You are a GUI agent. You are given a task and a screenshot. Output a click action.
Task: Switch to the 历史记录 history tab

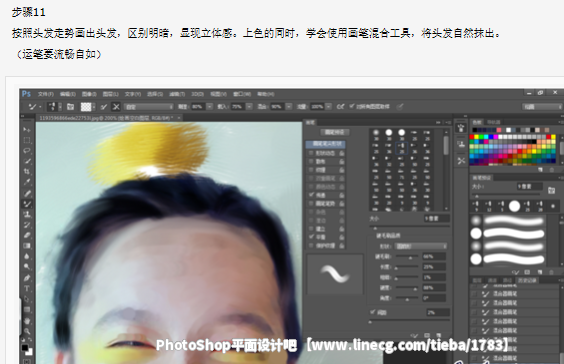pos(527,280)
